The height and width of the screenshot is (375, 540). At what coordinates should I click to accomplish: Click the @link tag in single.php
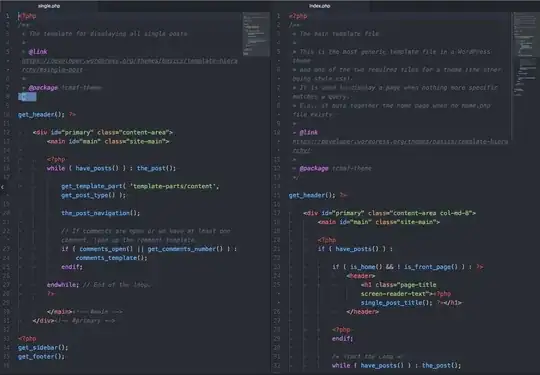38,52
